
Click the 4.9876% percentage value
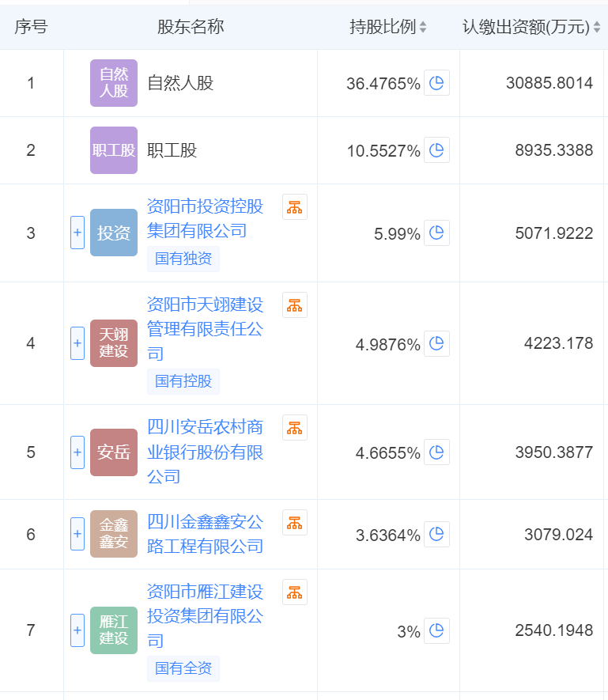[x=388, y=344]
